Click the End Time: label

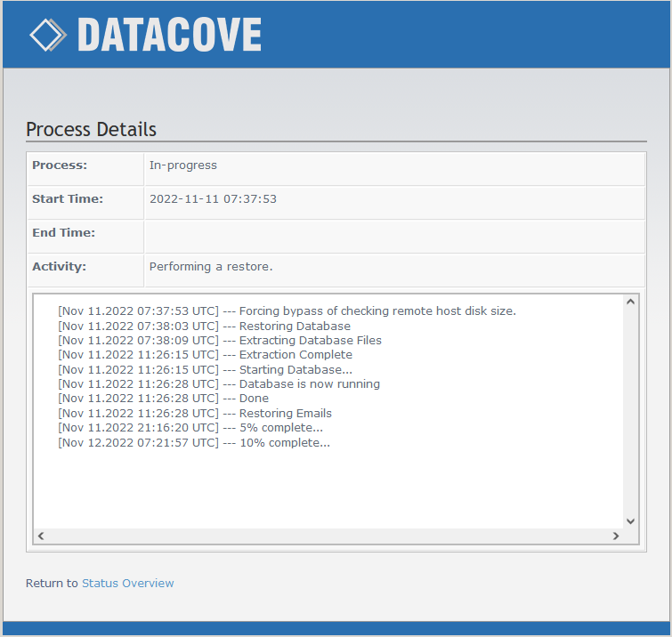pos(64,232)
